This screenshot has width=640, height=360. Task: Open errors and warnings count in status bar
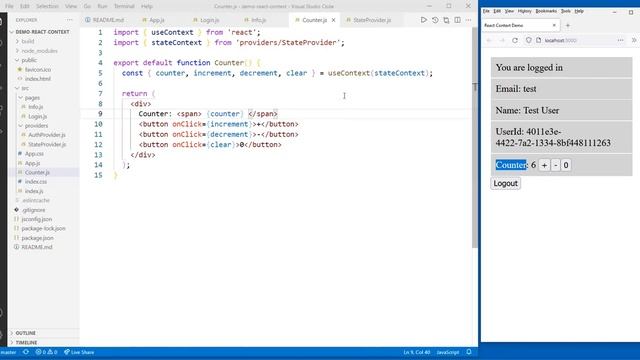pyautogui.click(x=46, y=352)
